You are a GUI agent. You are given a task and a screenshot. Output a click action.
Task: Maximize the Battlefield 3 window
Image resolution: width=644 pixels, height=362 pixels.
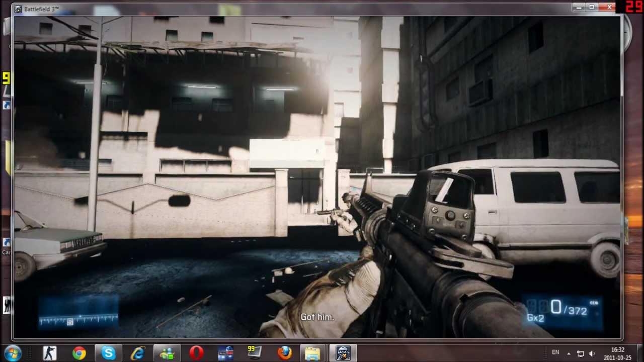pyautogui.click(x=592, y=7)
